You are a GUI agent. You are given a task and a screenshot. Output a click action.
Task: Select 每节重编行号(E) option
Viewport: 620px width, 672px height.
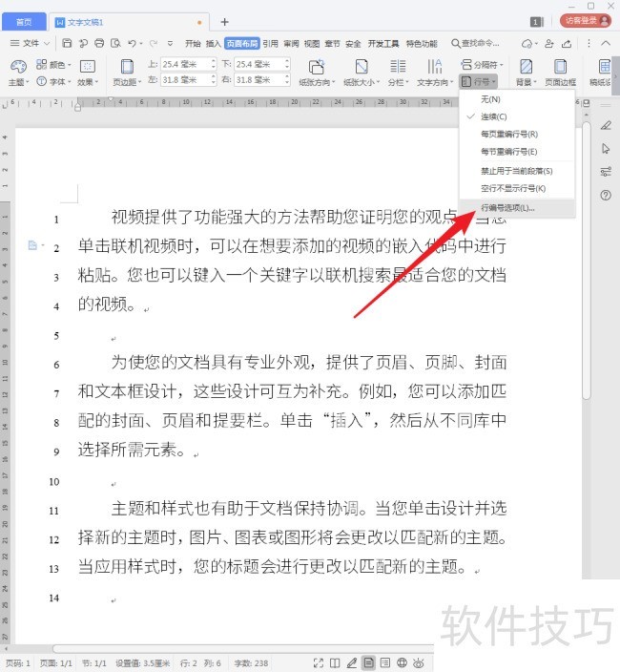tap(517, 152)
